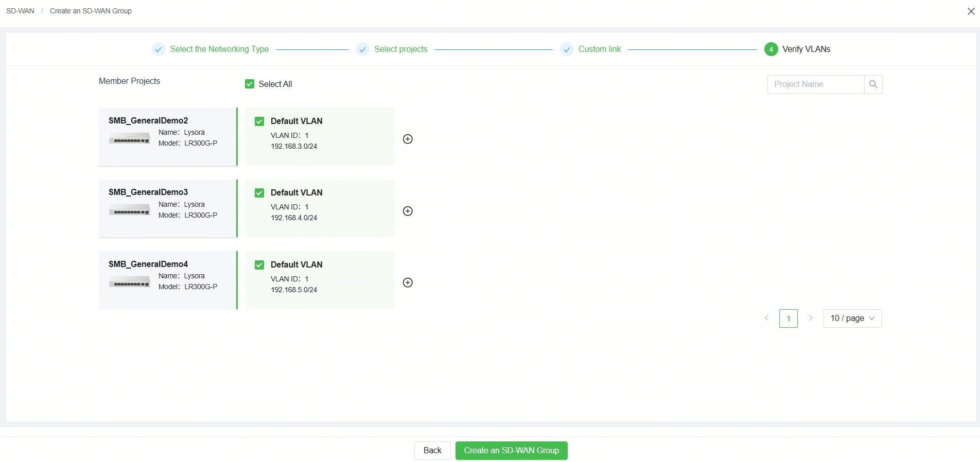Click the Select the Networking Type checkmark icon
Image resolution: width=980 pixels, height=462 pixels.
coord(159,49)
